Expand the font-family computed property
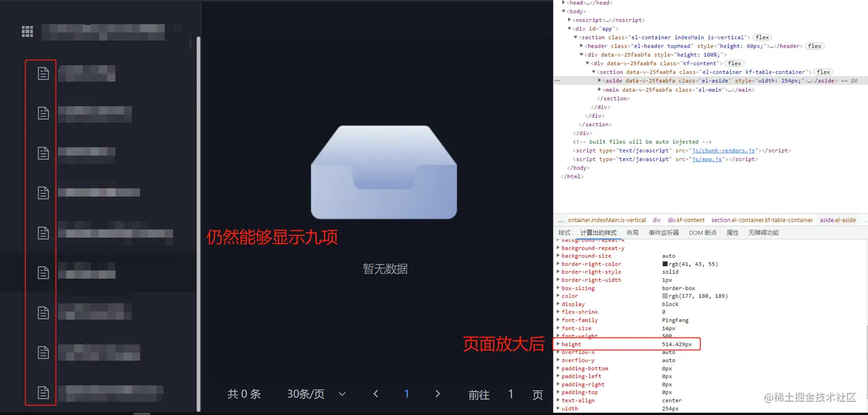This screenshot has height=415, width=868. coord(559,320)
